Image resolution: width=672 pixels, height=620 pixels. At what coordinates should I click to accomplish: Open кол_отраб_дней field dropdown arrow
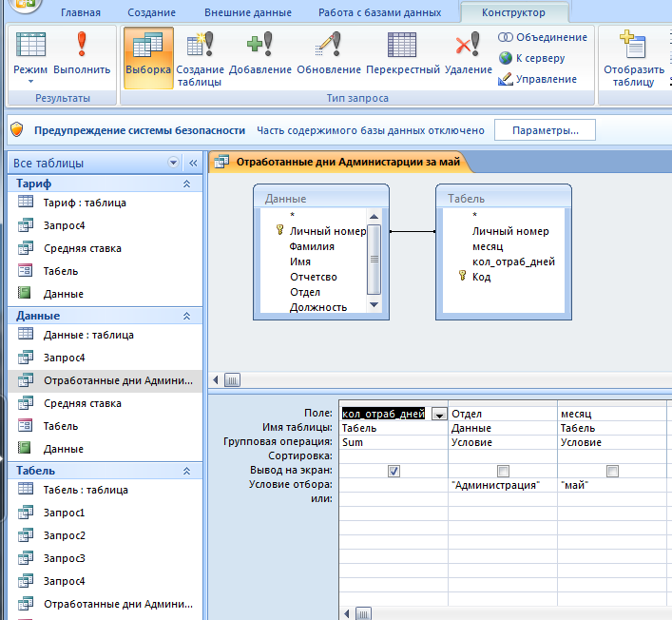coord(439,415)
